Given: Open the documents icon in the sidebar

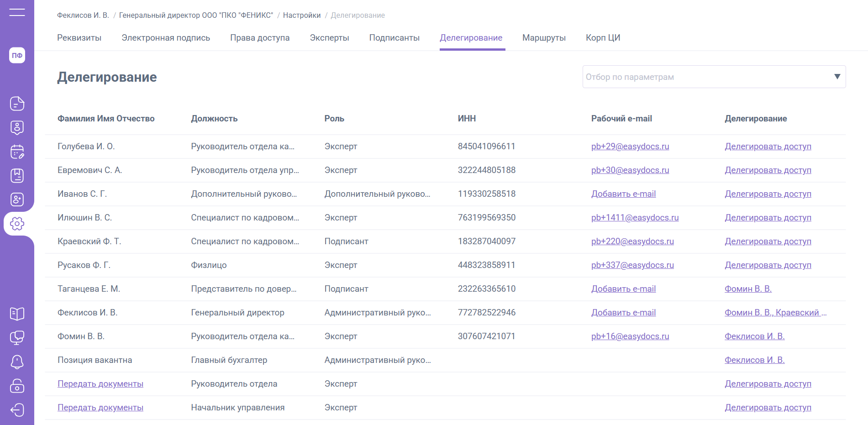Looking at the screenshot, I should 17,104.
